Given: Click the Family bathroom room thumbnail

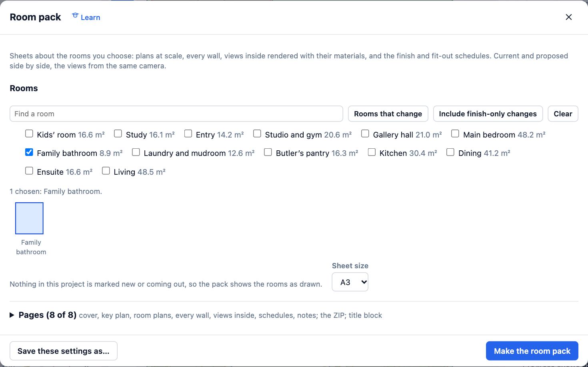Looking at the screenshot, I should [29, 218].
